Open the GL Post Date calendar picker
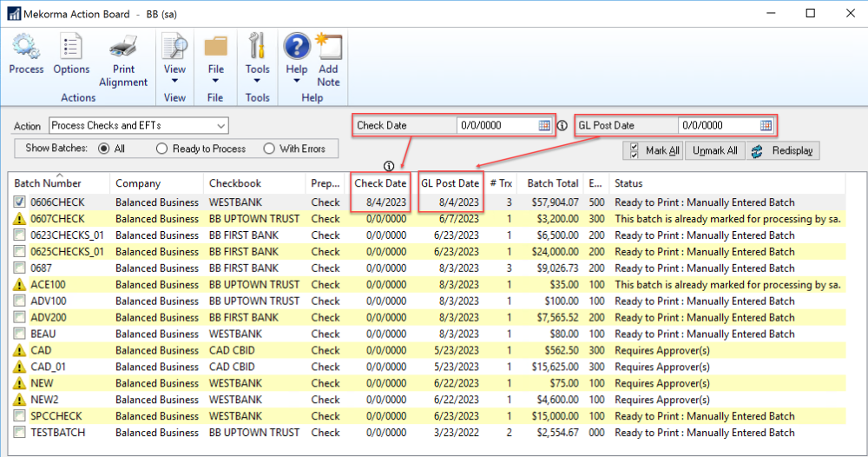This screenshot has height=457, width=868. [x=766, y=126]
